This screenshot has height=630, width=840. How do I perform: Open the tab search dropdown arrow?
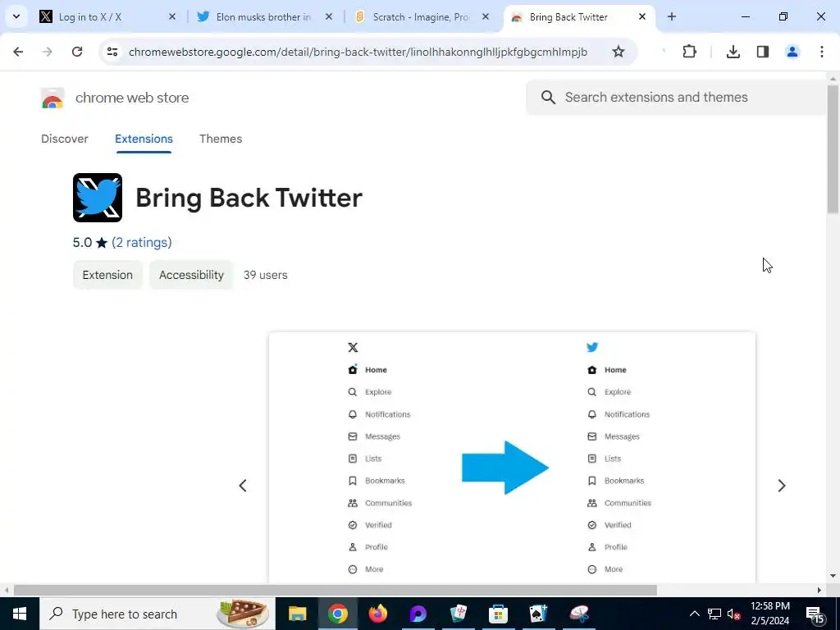click(x=16, y=16)
